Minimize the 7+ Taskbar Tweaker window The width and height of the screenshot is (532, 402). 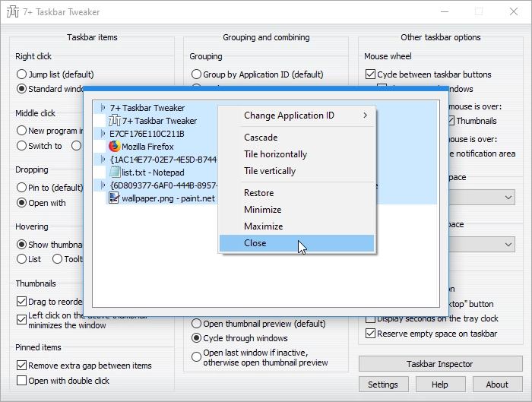tap(445, 12)
